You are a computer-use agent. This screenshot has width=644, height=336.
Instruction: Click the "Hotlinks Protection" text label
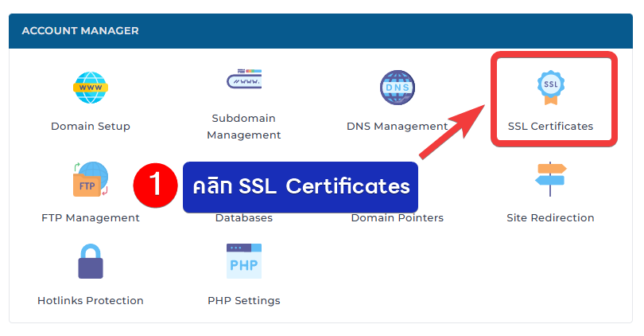(90, 300)
